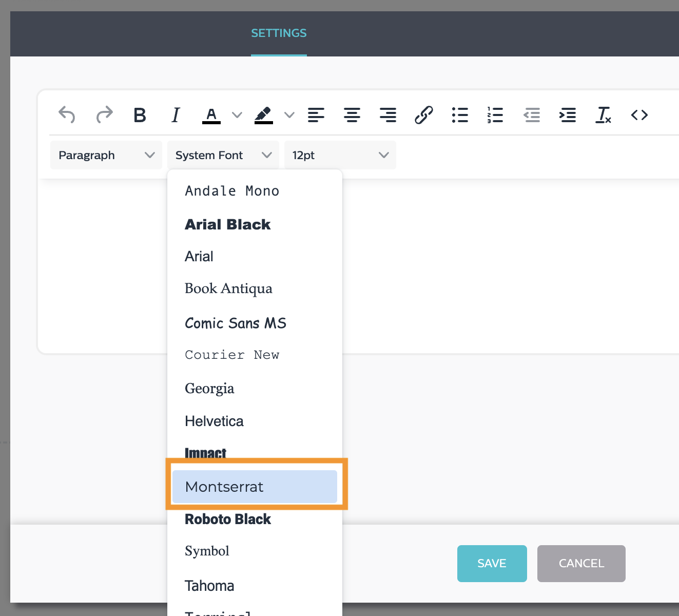Switch to the SETTINGS tab

coord(279,33)
